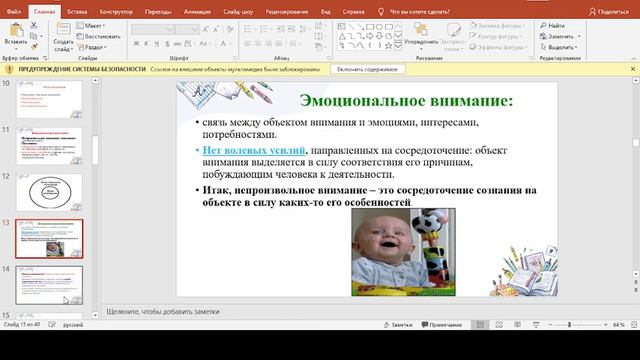Click the Decrease Font Size icon

(x=216, y=29)
